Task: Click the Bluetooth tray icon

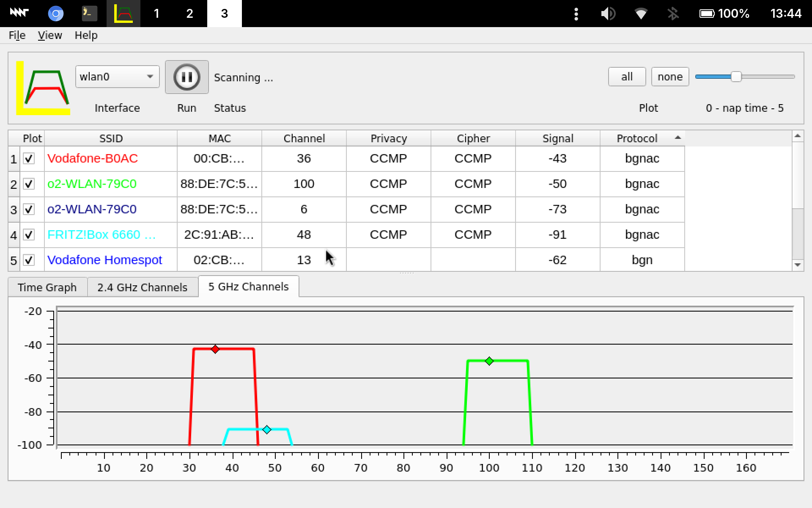Action: point(673,14)
